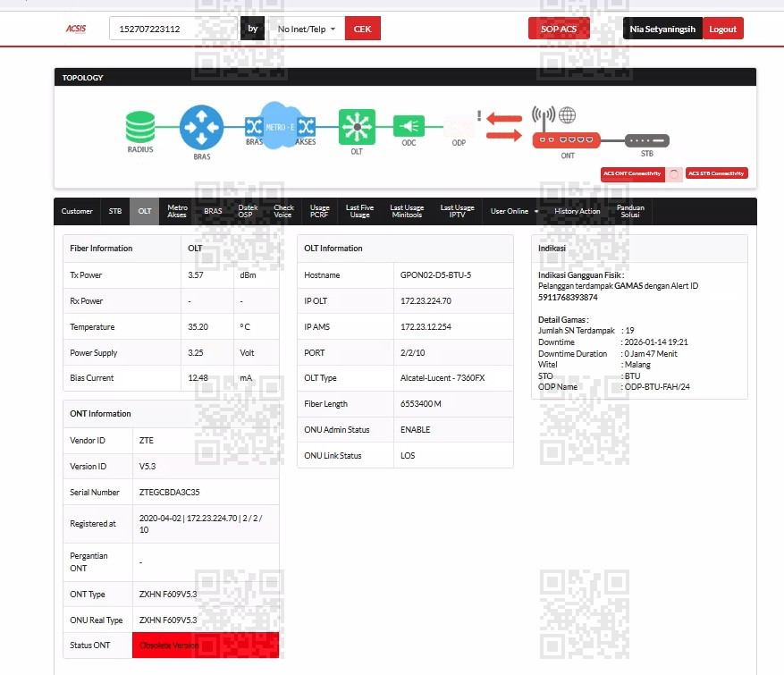This screenshot has height=675, width=784.
Task: Click Downtime Duration value 0 Jam 47 Menit
Action: tap(651, 354)
